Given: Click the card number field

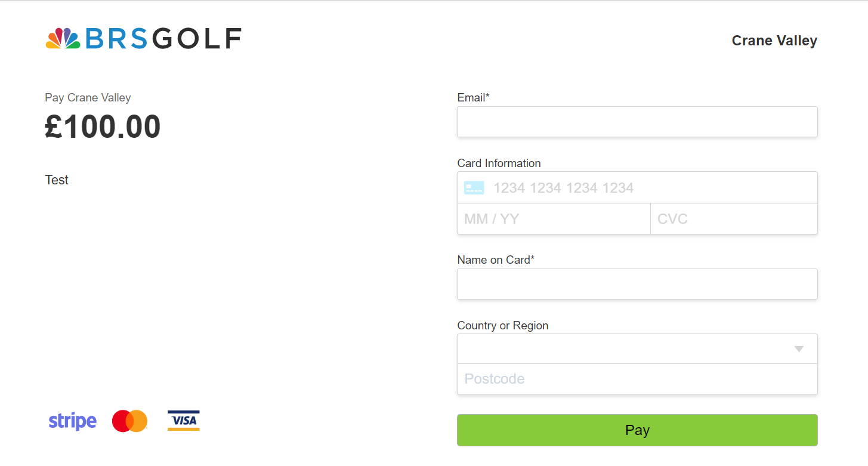Looking at the screenshot, I should point(637,188).
